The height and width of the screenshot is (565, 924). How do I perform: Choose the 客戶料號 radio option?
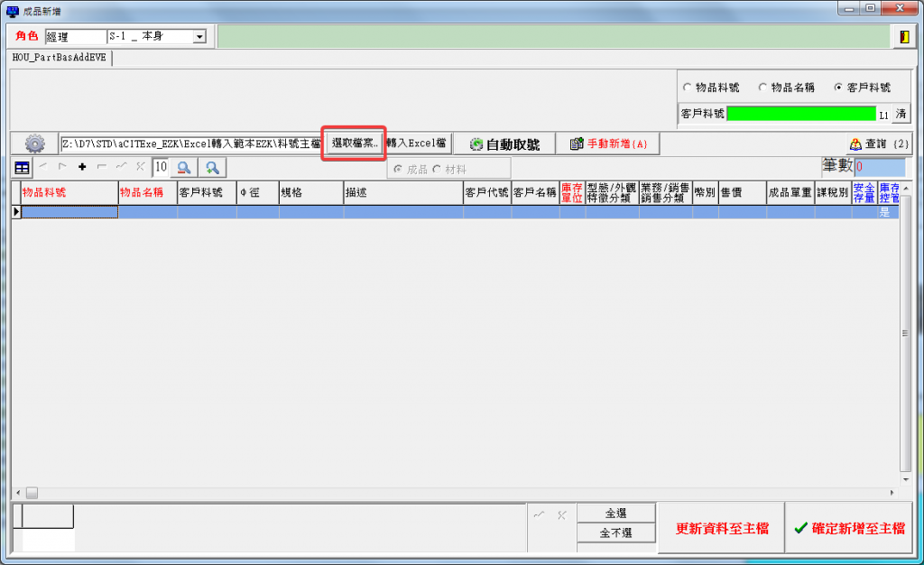tap(839, 88)
